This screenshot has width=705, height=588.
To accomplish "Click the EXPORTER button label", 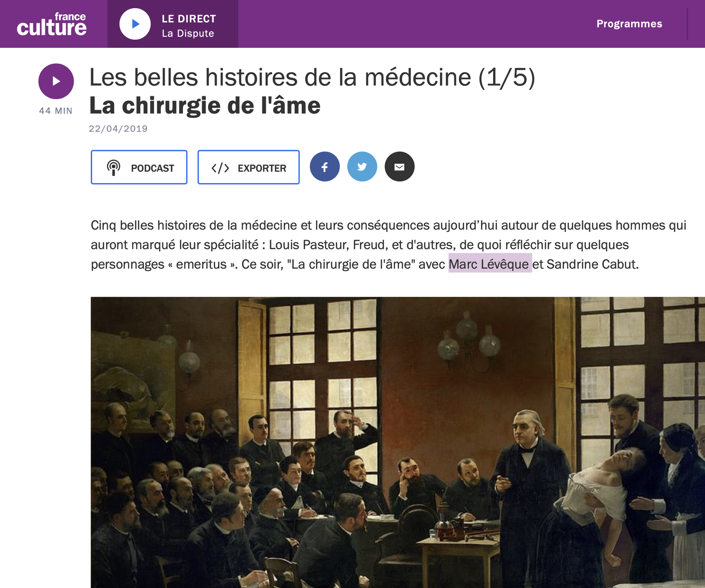I will 262,168.
